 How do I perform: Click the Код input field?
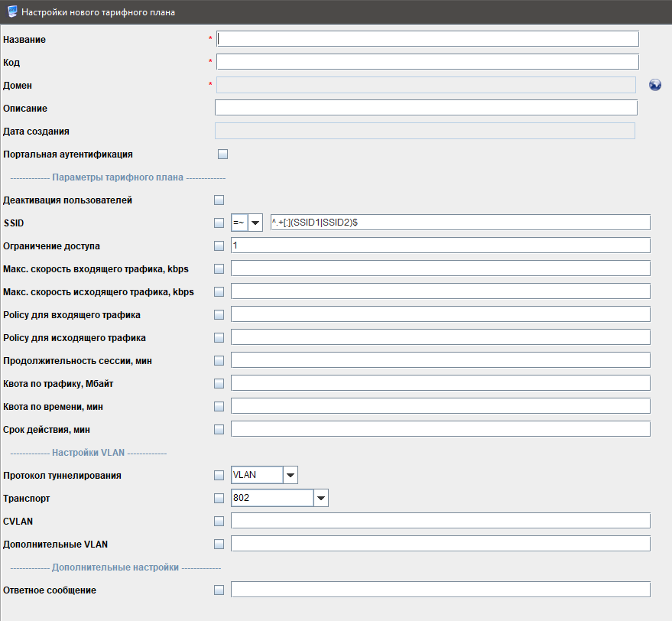tap(427, 62)
